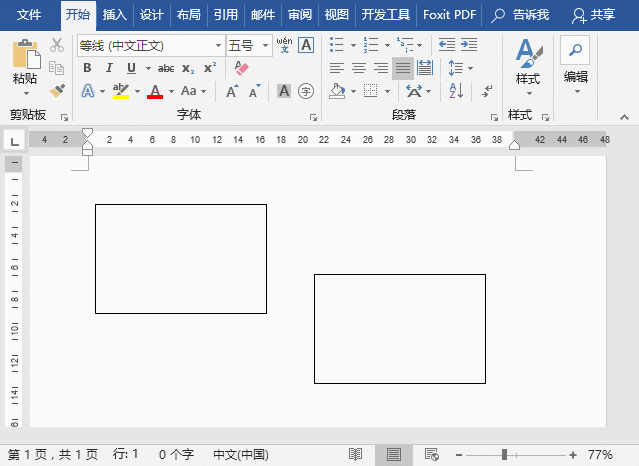Screen dimensions: 639x466
Task: Click the zoom slider in status bar
Action: coord(504,454)
